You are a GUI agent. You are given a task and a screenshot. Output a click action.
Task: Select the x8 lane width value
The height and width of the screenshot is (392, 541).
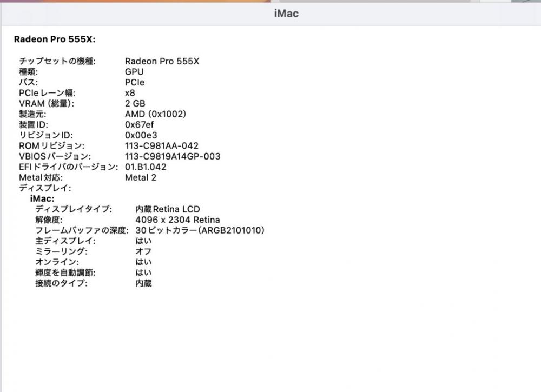(x=130, y=93)
